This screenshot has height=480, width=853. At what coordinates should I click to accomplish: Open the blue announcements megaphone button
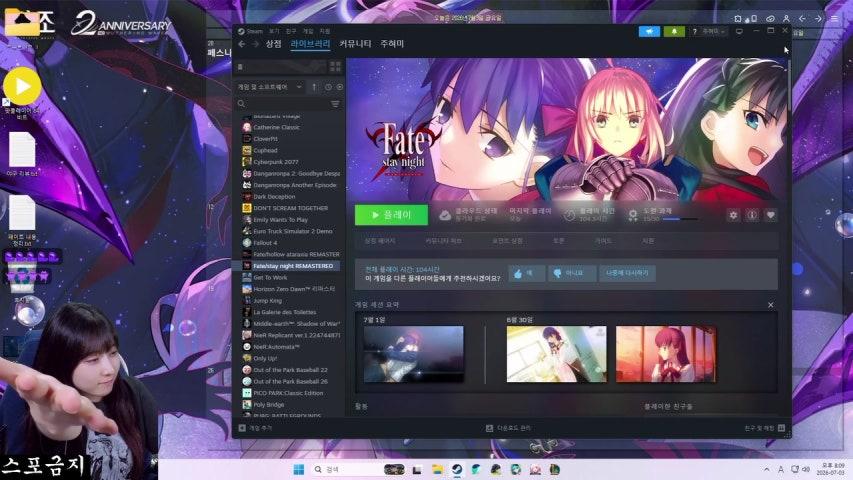coord(650,32)
